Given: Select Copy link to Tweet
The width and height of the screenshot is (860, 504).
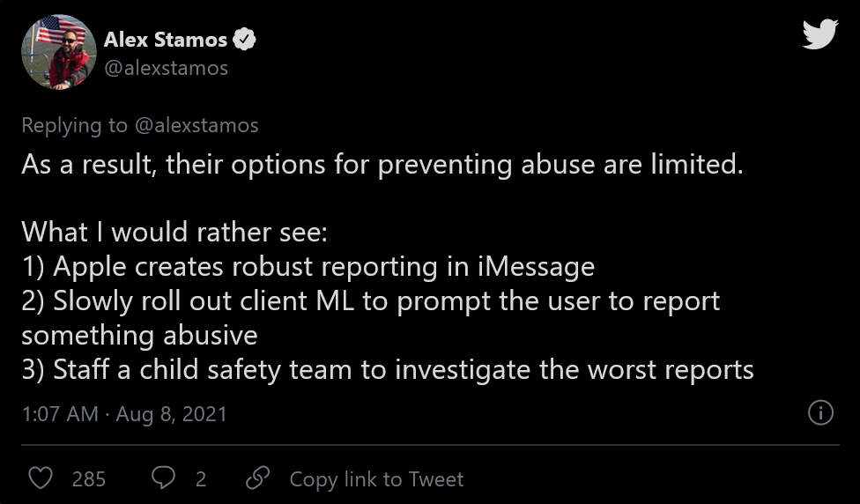Looking at the screenshot, I should [x=376, y=478].
